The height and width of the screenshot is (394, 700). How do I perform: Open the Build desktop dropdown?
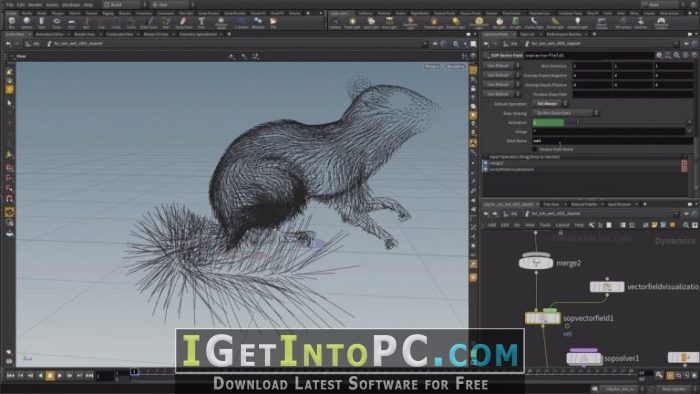point(125,4)
